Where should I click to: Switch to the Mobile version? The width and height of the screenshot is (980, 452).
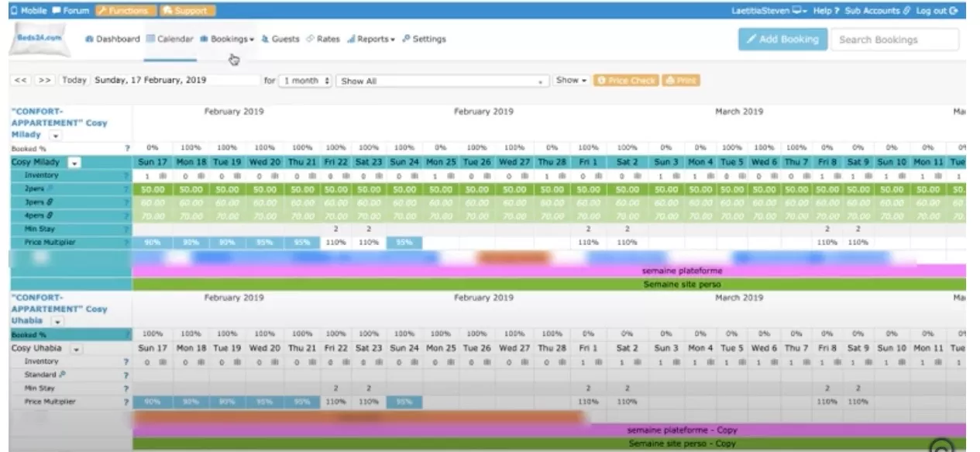point(28,11)
